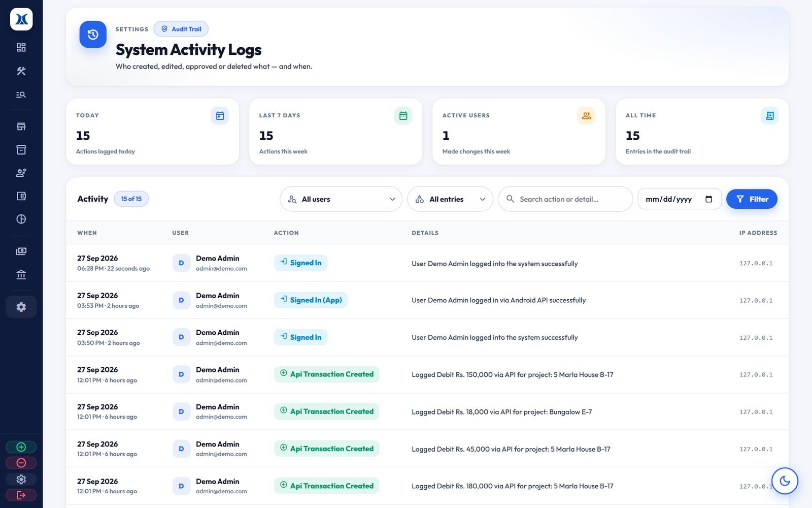This screenshot has height=508, width=812.
Task: Click the Search action or detail field
Action: (x=565, y=199)
